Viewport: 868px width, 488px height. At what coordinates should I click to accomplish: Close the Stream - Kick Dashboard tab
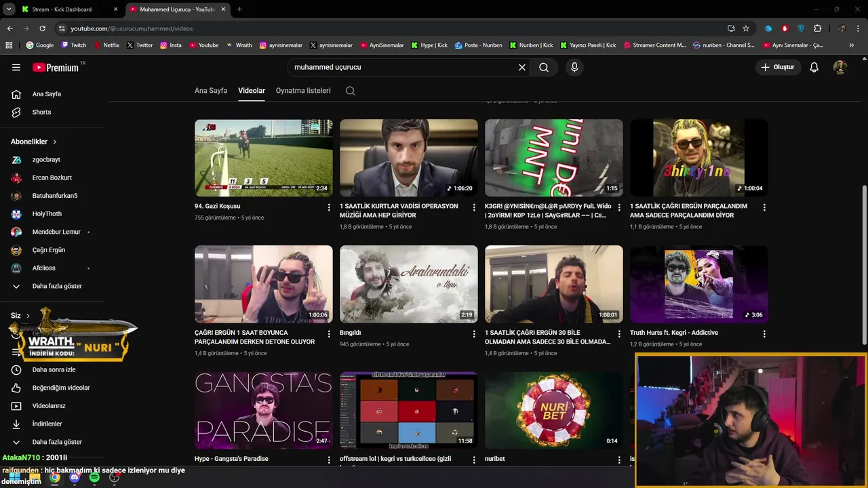(x=115, y=9)
